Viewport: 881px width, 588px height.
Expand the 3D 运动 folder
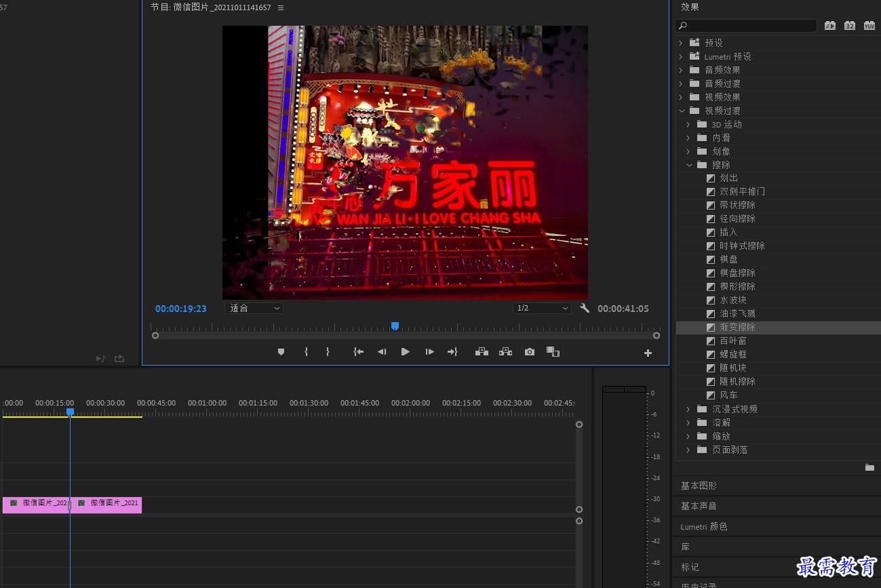coord(688,124)
